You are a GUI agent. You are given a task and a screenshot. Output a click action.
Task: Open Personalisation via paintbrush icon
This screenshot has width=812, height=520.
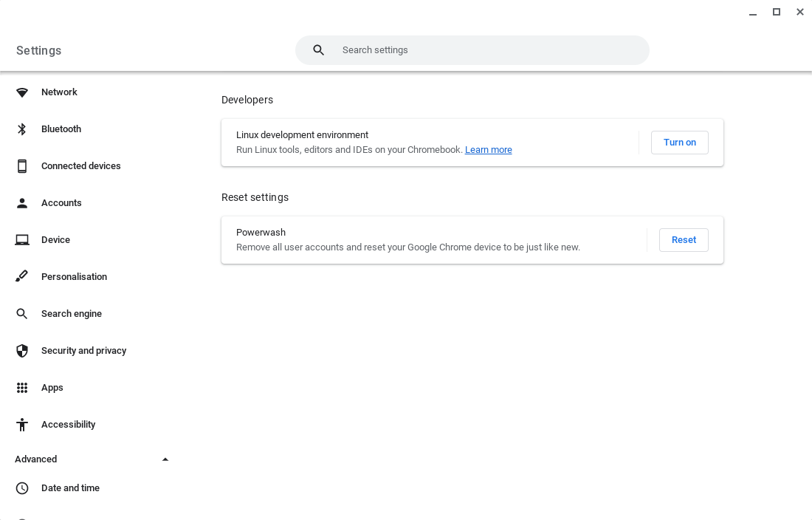[x=21, y=276]
